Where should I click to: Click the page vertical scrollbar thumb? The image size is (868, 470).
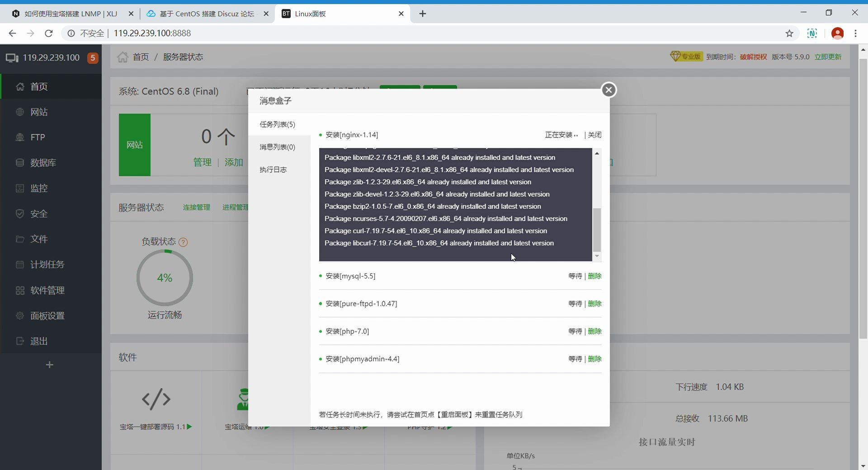pyautogui.click(x=863, y=199)
